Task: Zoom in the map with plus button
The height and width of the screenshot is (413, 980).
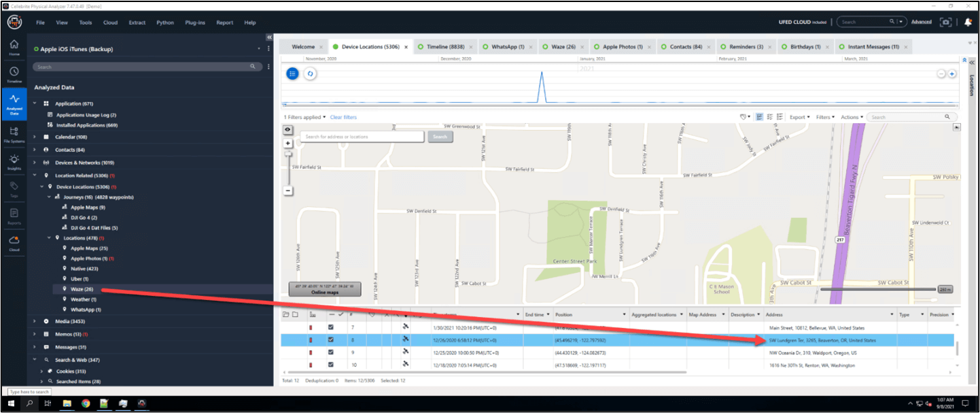Action: (x=288, y=144)
